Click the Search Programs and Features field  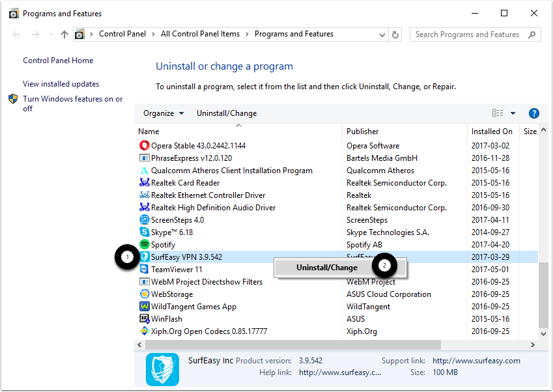[x=475, y=35]
